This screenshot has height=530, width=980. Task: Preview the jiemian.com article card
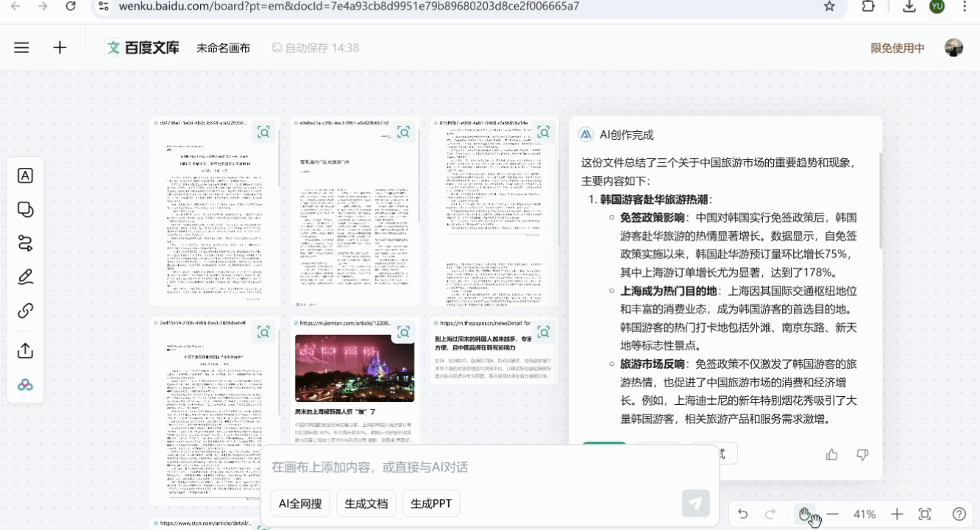403,332
